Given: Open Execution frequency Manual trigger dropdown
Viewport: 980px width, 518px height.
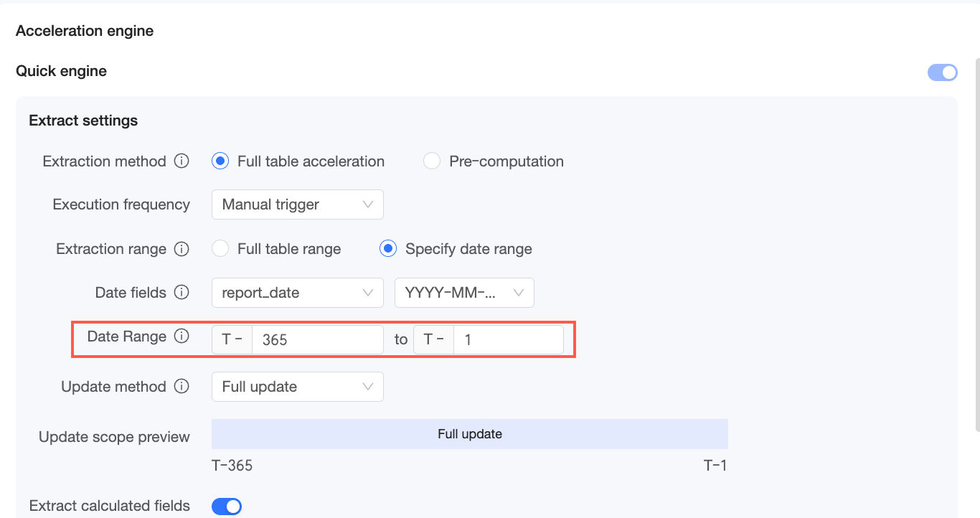Looking at the screenshot, I should click(x=297, y=204).
